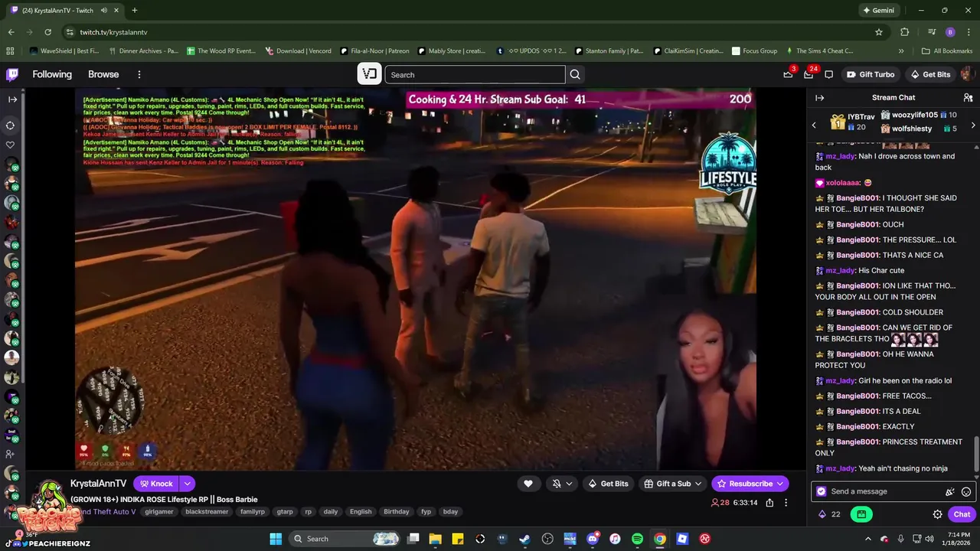
Task: Select the English tag
Action: click(361, 512)
